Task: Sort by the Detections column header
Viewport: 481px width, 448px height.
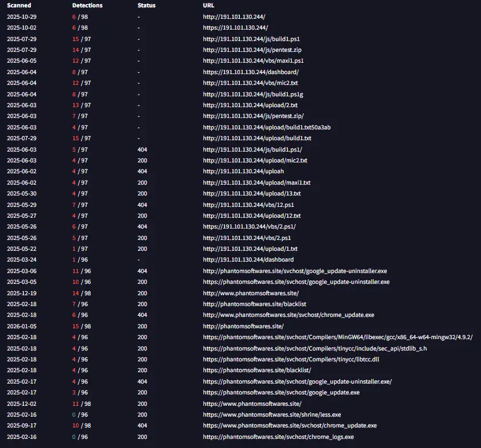Action: (87, 6)
